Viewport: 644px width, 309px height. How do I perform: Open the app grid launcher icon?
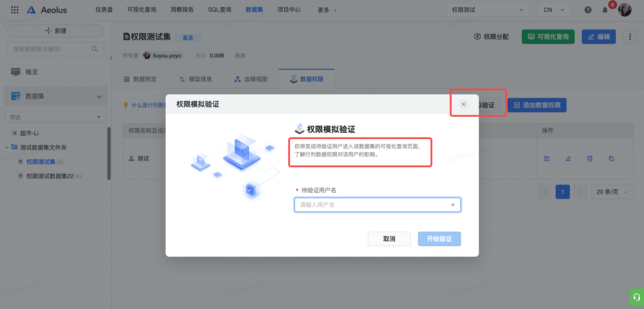[x=15, y=10]
